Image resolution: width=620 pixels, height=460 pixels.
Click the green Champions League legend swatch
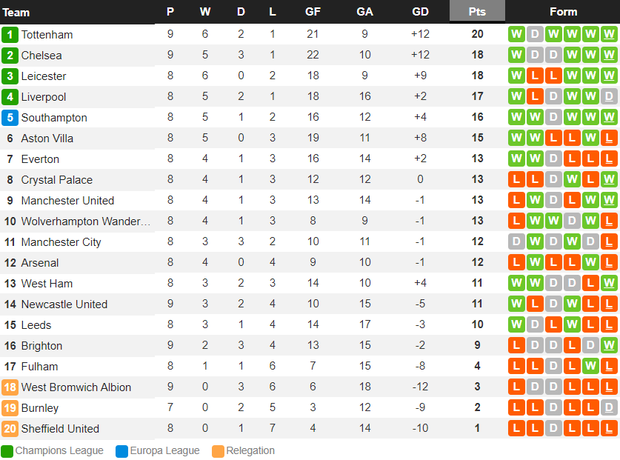(7, 451)
